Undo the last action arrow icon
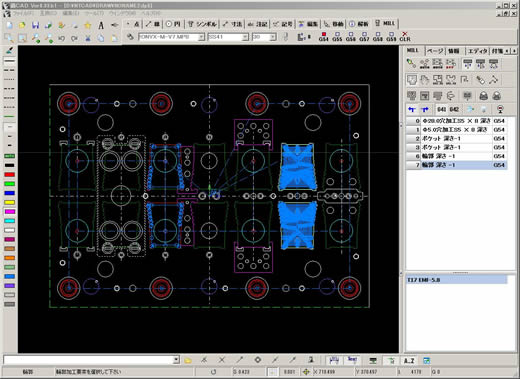520x379 pixels. pos(61,38)
